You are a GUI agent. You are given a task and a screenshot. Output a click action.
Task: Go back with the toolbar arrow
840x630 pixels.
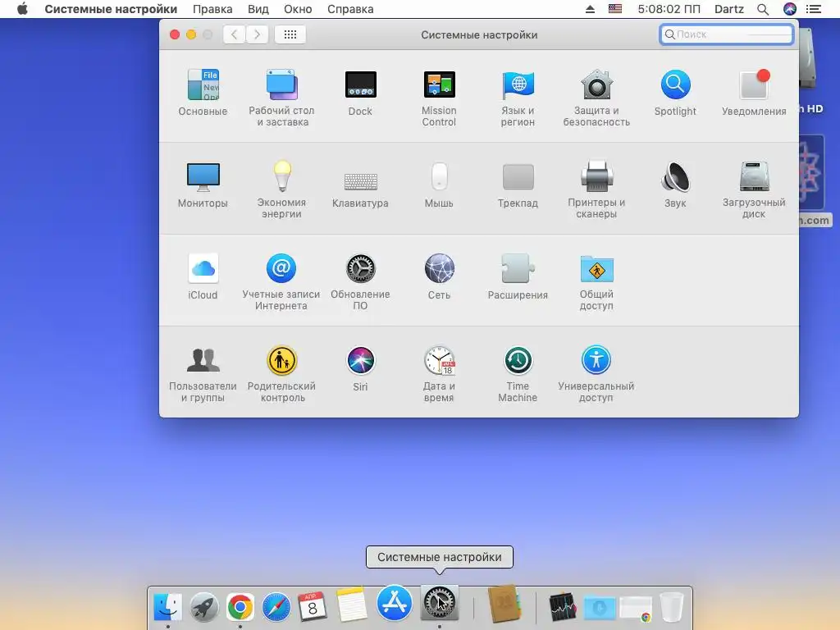(234, 34)
